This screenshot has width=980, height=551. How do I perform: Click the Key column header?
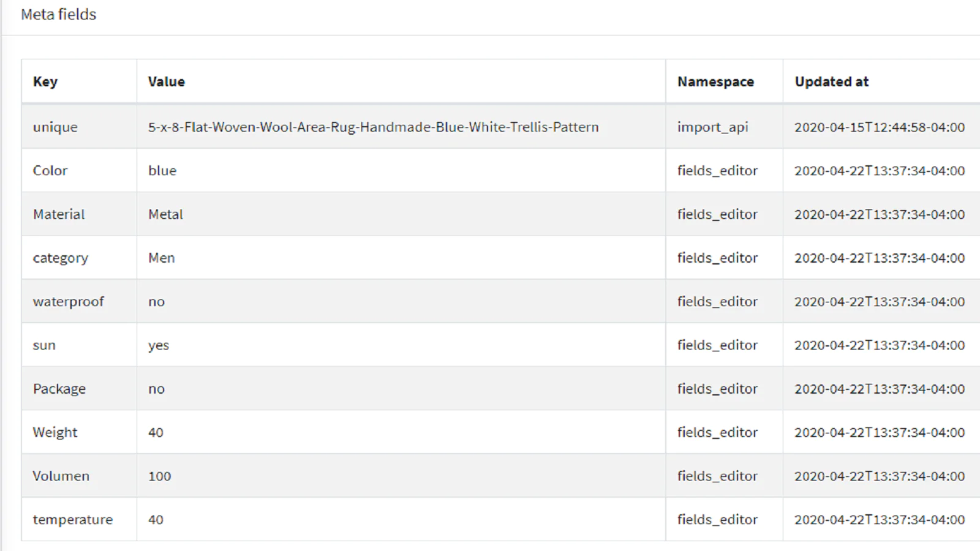45,81
